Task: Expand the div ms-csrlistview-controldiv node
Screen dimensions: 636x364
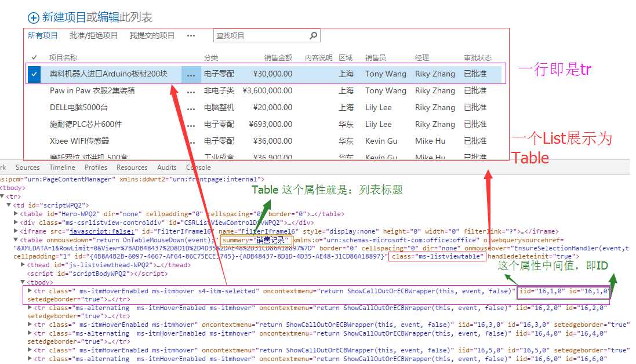Action: (16, 222)
